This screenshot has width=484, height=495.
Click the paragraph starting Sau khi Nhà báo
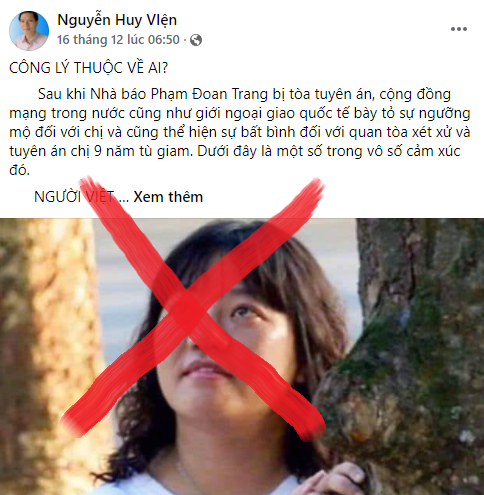point(240,132)
